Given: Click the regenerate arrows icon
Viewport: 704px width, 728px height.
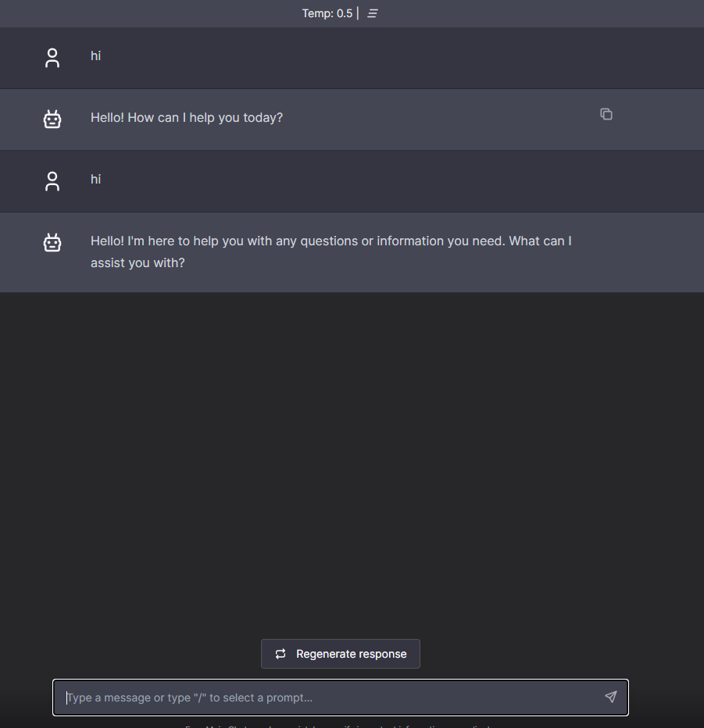Looking at the screenshot, I should point(281,654).
